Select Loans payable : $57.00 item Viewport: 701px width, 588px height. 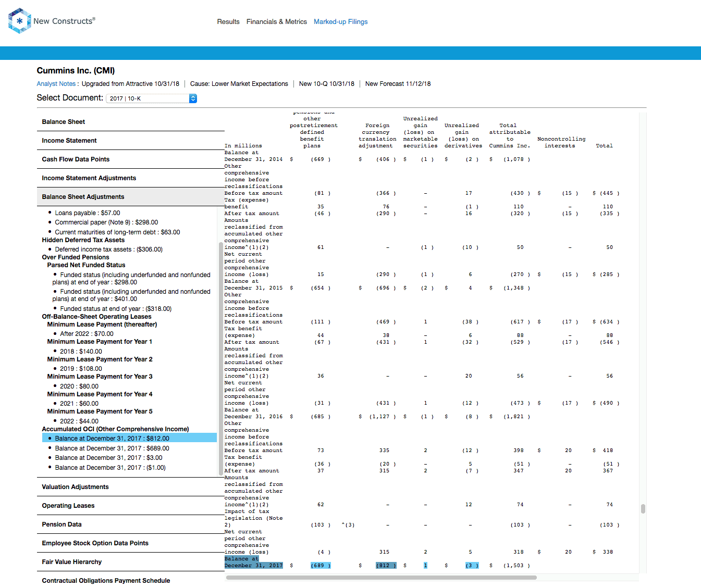[88, 213]
